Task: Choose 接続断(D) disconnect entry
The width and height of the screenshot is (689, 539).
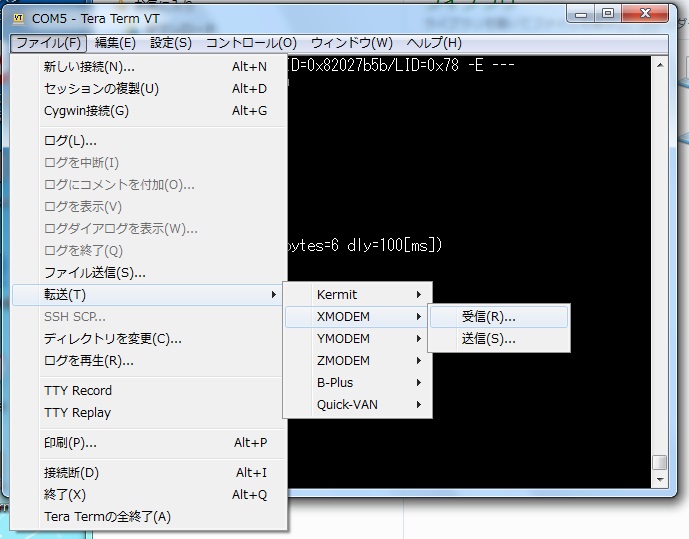Action: coord(149,473)
